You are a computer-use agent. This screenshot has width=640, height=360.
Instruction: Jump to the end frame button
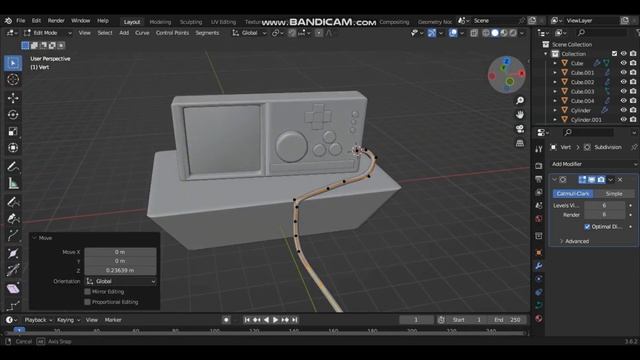[295, 320]
